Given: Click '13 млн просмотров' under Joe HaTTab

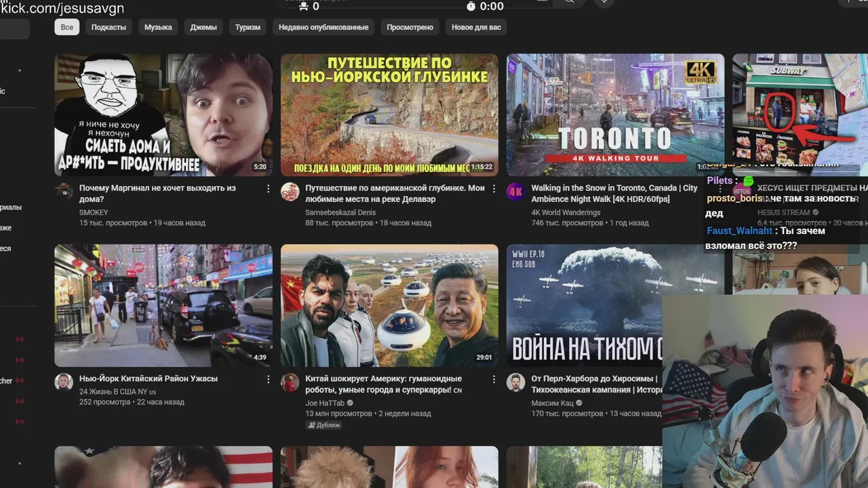Looking at the screenshot, I should tap(338, 413).
